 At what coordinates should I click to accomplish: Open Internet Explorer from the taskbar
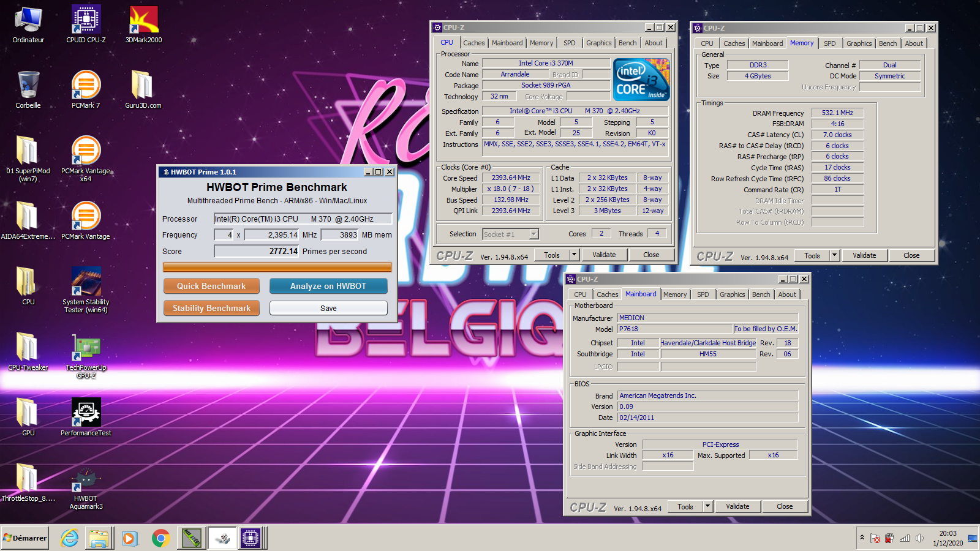pyautogui.click(x=70, y=538)
